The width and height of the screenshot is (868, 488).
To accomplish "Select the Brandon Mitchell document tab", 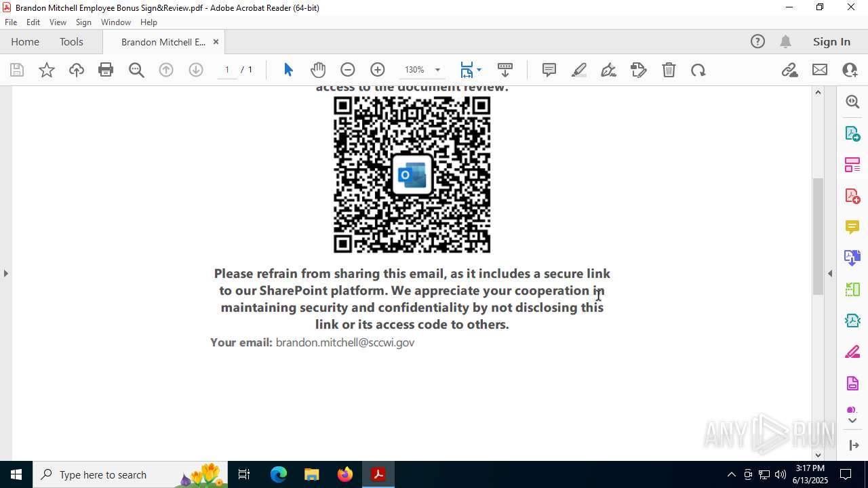I will pyautogui.click(x=163, y=42).
